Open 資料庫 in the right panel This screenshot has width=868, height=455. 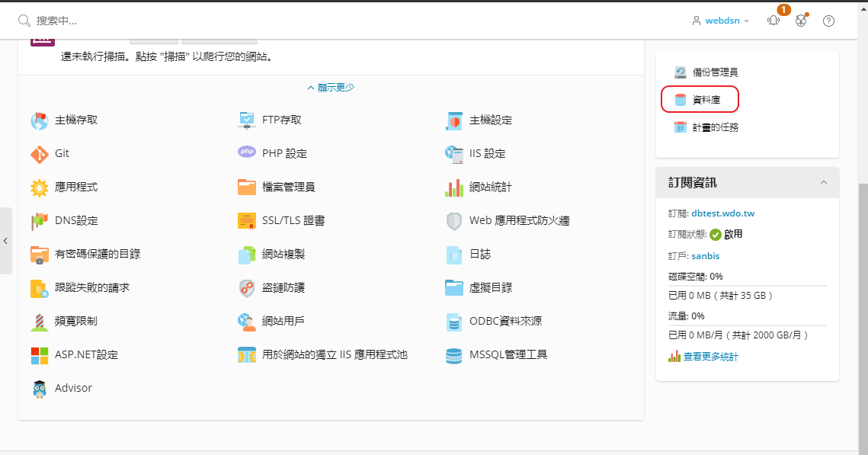(706, 100)
